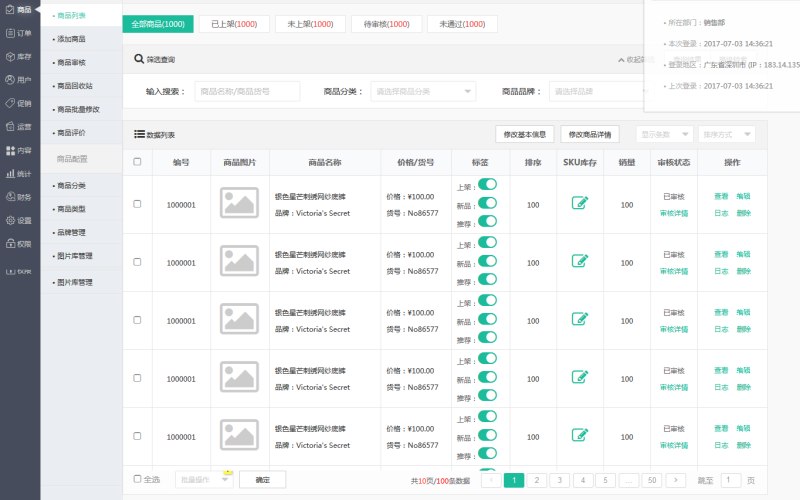The height and width of the screenshot is (500, 800).
Task: Open the 批量操作 bulk action dropdown
Action: point(204,480)
